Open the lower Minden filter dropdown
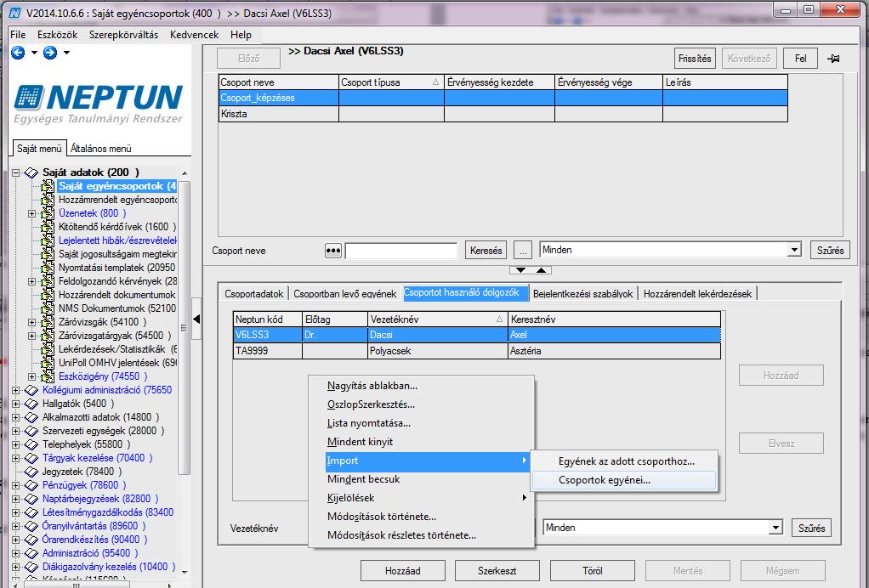869x588 pixels. click(x=775, y=528)
